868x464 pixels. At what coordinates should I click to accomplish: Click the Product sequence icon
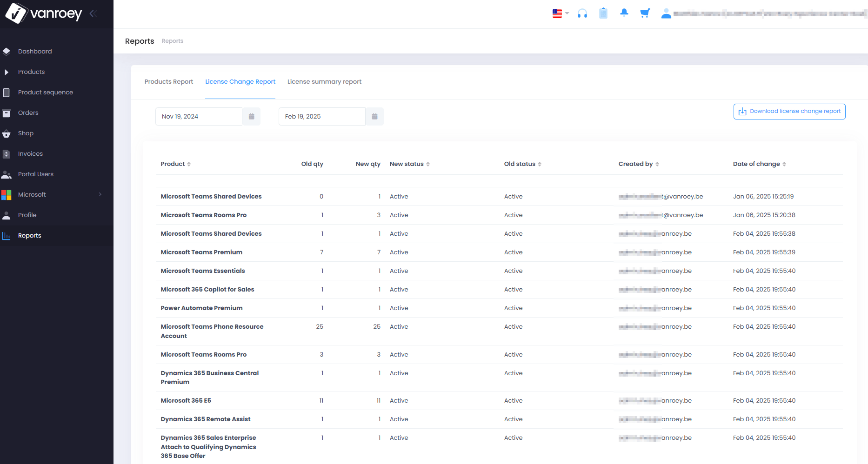[7, 93]
